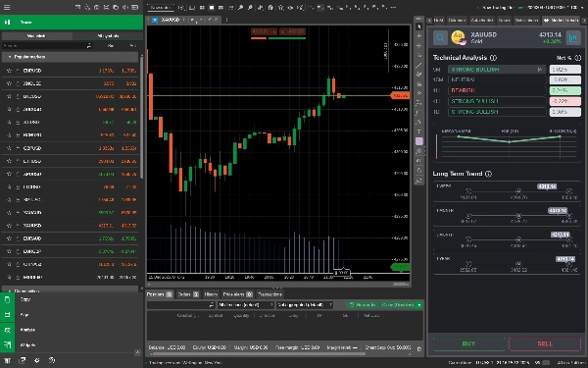Viewport: 588px width, 368px height.
Task: Click the info icon beside EURUSD
Action: click(x=18, y=71)
